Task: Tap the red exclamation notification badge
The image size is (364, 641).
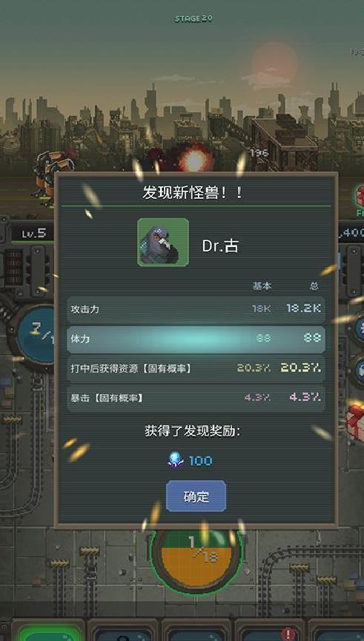Action: 288,634
